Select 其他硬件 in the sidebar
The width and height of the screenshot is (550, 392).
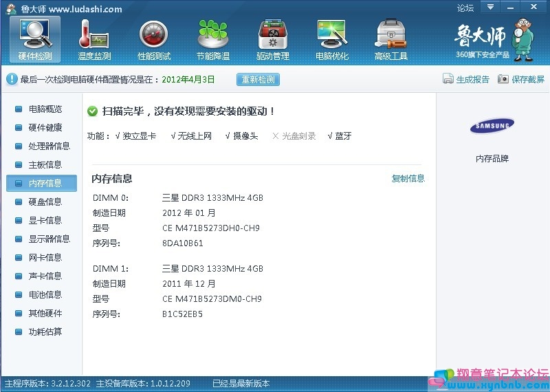pyautogui.click(x=45, y=314)
